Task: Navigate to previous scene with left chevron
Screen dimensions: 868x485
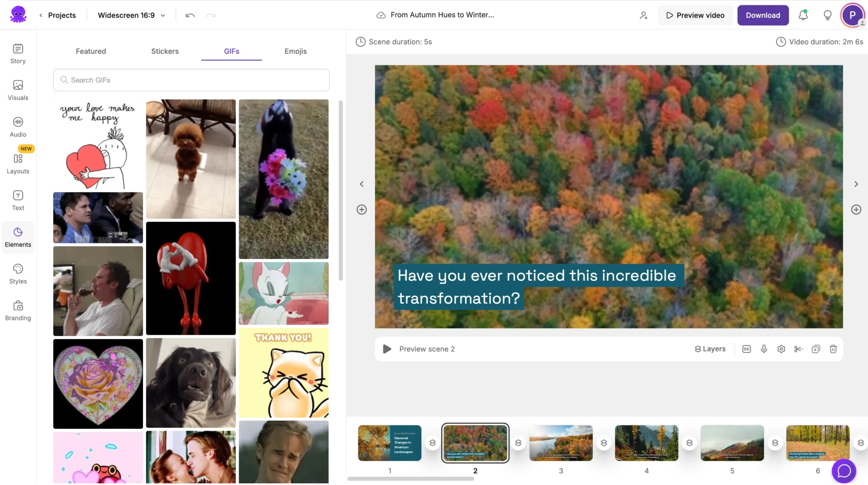Action: point(361,183)
